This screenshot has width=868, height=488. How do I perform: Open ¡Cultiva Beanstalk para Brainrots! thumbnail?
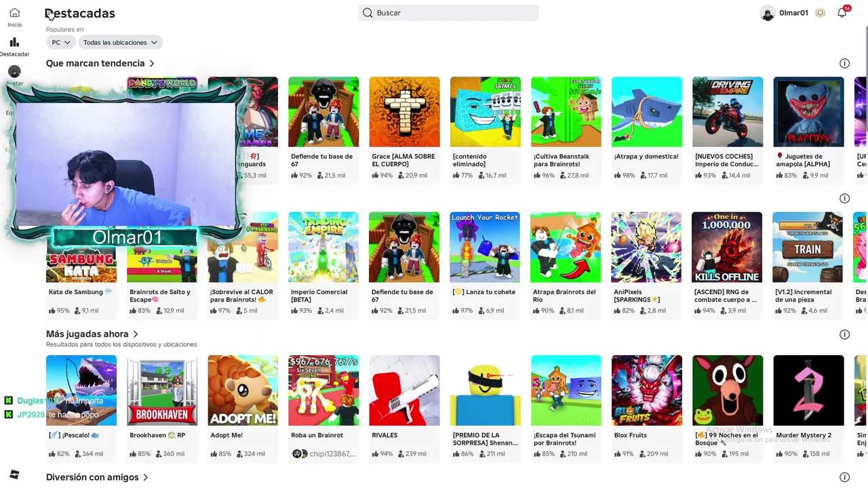[x=566, y=112]
